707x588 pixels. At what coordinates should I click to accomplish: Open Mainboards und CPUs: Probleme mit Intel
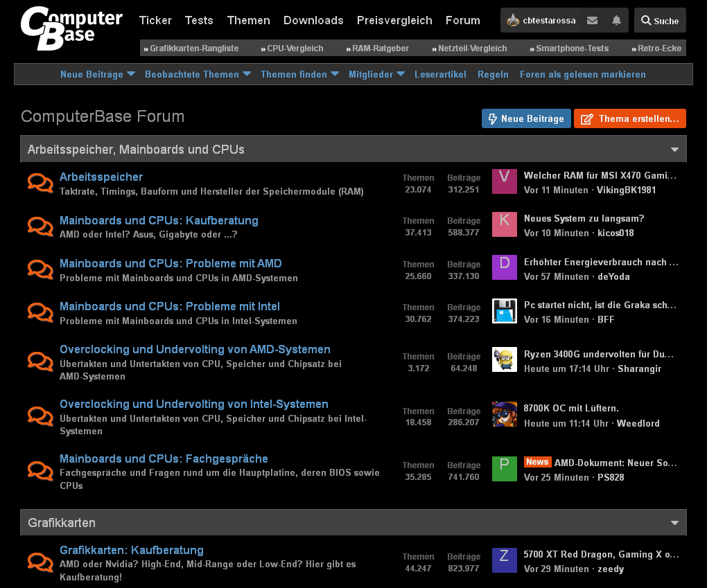(170, 306)
